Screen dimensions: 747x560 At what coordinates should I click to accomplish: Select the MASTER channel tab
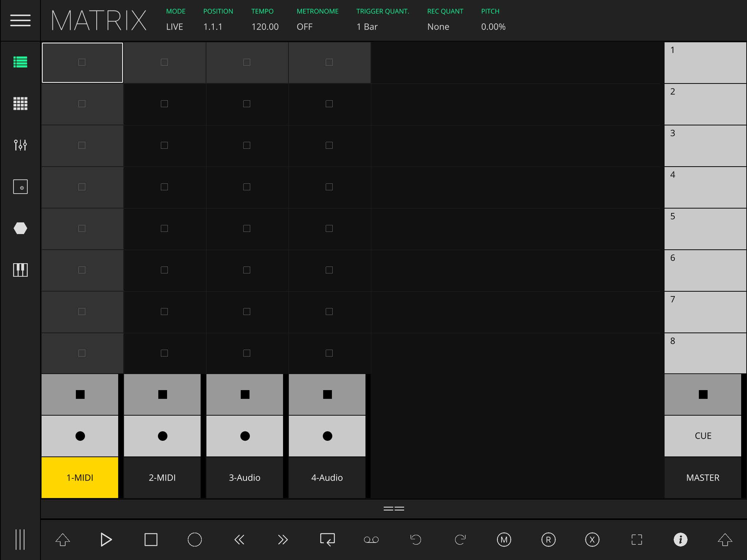pos(702,477)
